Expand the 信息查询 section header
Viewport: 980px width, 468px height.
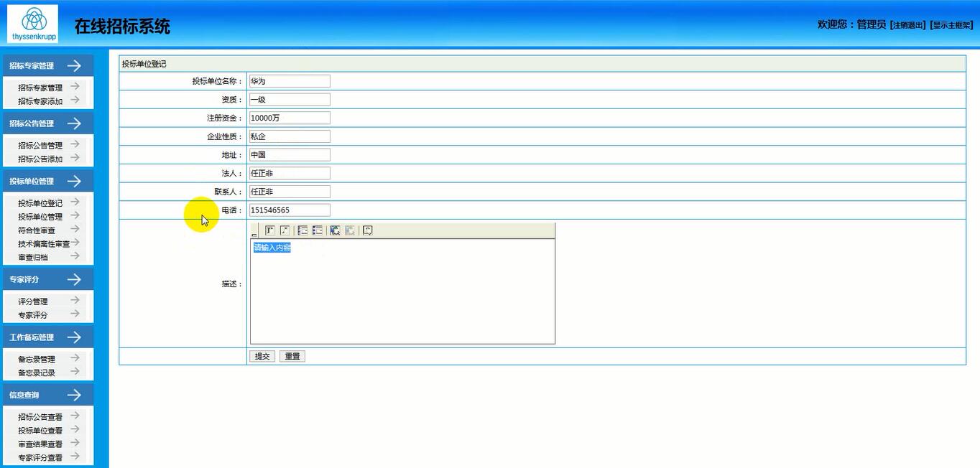pos(48,395)
